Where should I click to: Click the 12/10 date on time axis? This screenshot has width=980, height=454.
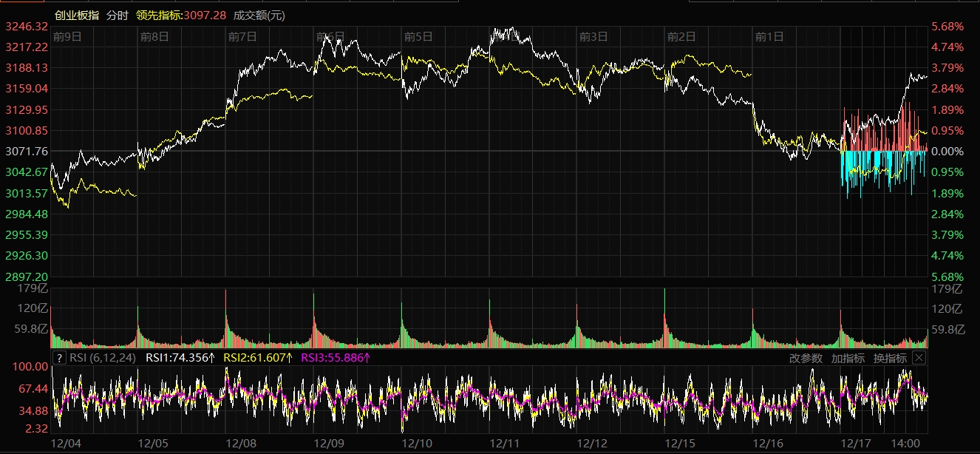click(x=418, y=444)
